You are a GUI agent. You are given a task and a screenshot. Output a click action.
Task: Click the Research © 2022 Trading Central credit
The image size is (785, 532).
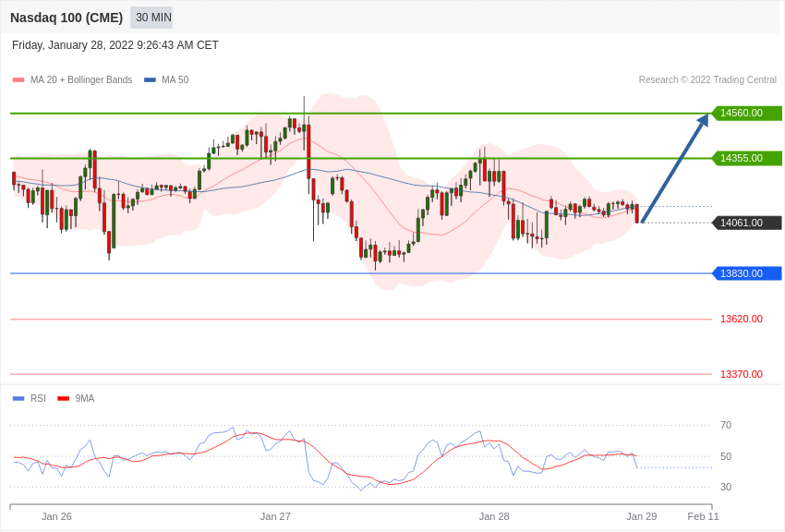[707, 80]
